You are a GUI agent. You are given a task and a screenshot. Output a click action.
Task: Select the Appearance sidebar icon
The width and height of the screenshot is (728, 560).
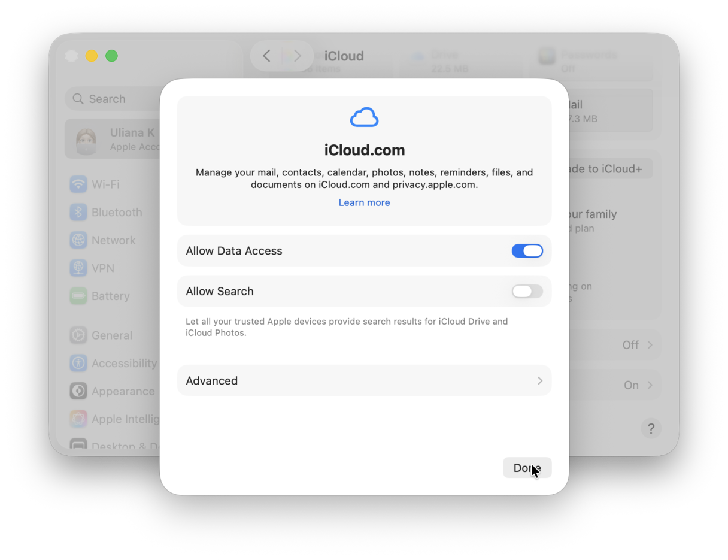pyautogui.click(x=78, y=391)
